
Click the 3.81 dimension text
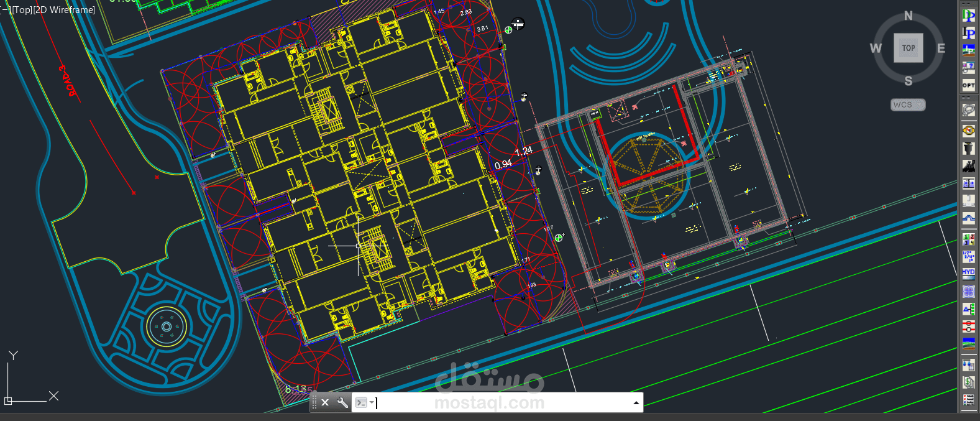pos(482,29)
